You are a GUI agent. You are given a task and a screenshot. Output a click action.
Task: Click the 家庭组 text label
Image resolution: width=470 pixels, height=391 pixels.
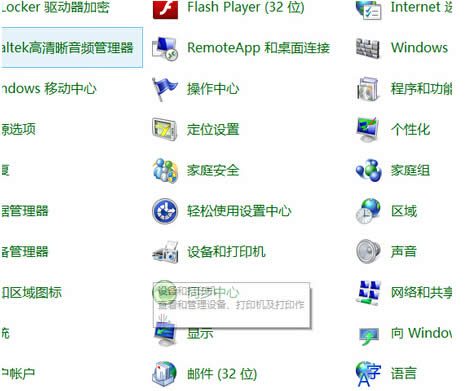click(x=410, y=170)
